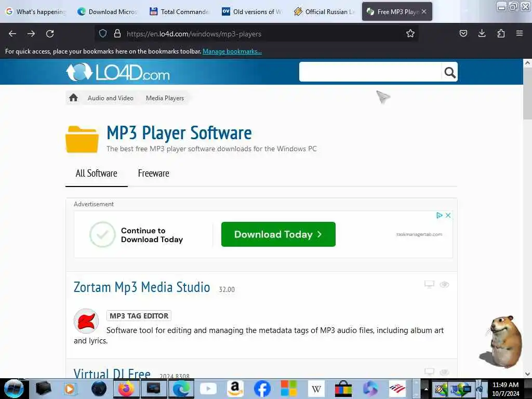This screenshot has width=532, height=399.
Task: Go forward using the browser forward arrow
Action: pyautogui.click(x=31, y=34)
